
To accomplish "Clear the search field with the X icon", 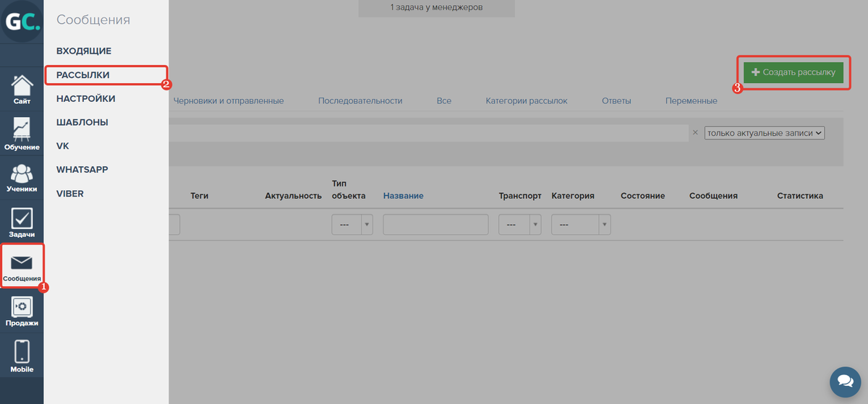I will point(695,133).
